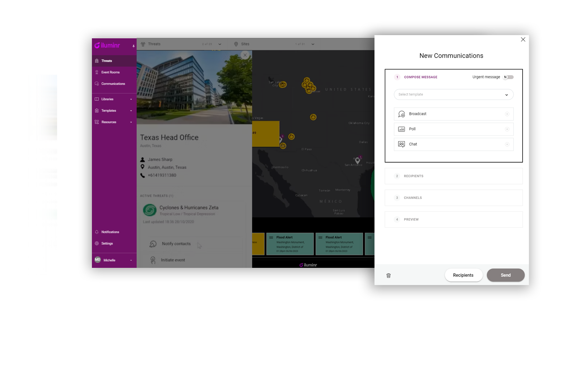Image resolution: width=588 pixels, height=376 pixels.
Task: Click the trash icon to discard the communication
Action: coord(388,275)
